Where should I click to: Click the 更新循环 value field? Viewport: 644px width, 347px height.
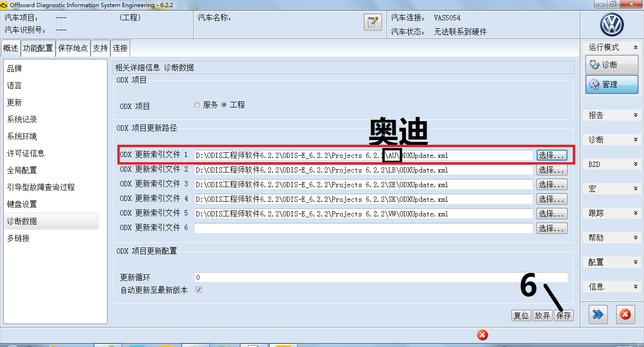381,277
